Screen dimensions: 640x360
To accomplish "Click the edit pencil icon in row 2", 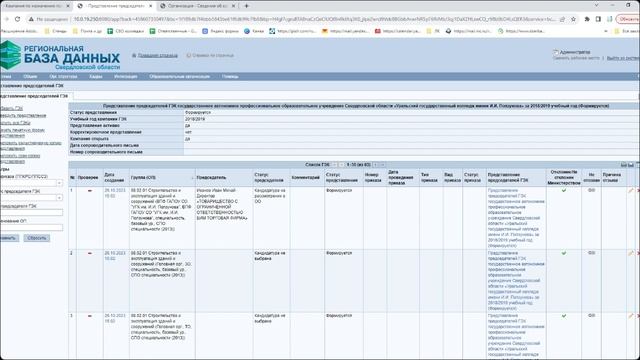I will 631,253.
